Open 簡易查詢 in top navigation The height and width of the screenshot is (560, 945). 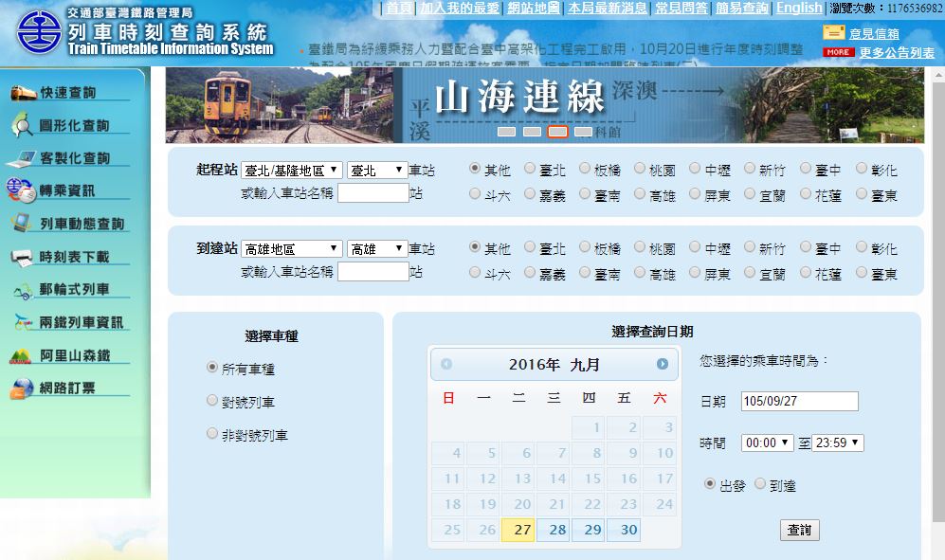742,9
